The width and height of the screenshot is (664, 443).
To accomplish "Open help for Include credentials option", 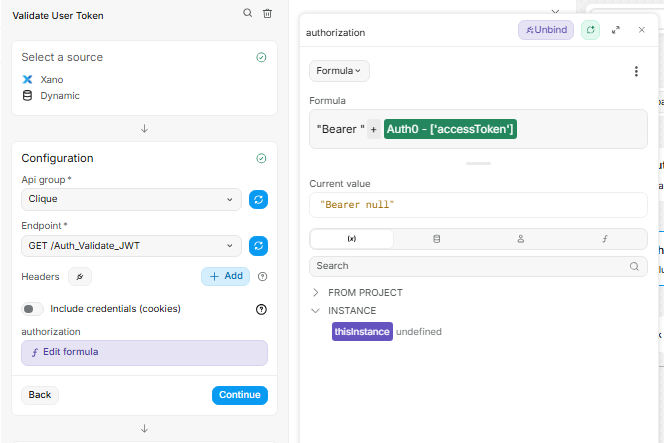I will pos(262,309).
